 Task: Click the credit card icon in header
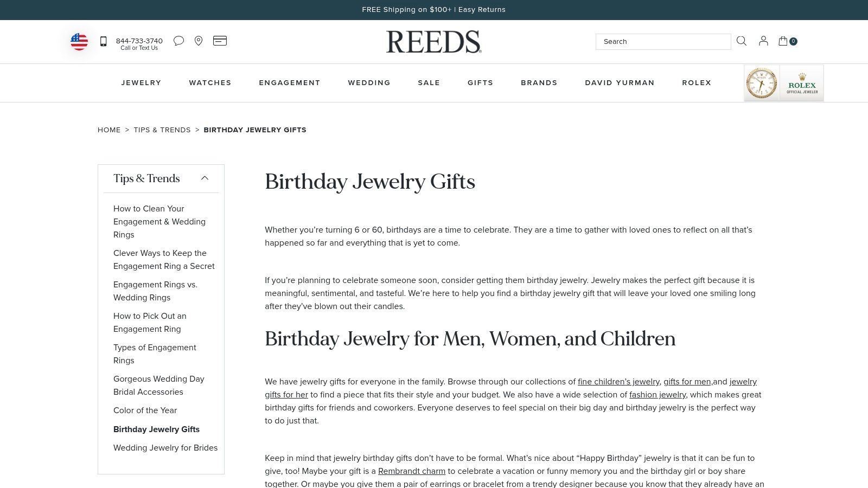[x=220, y=41]
